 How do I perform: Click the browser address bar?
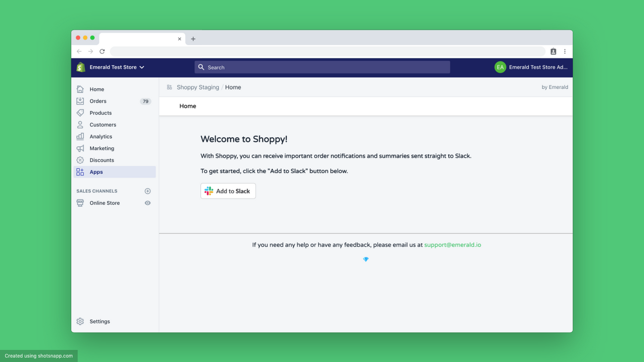pyautogui.click(x=328, y=51)
